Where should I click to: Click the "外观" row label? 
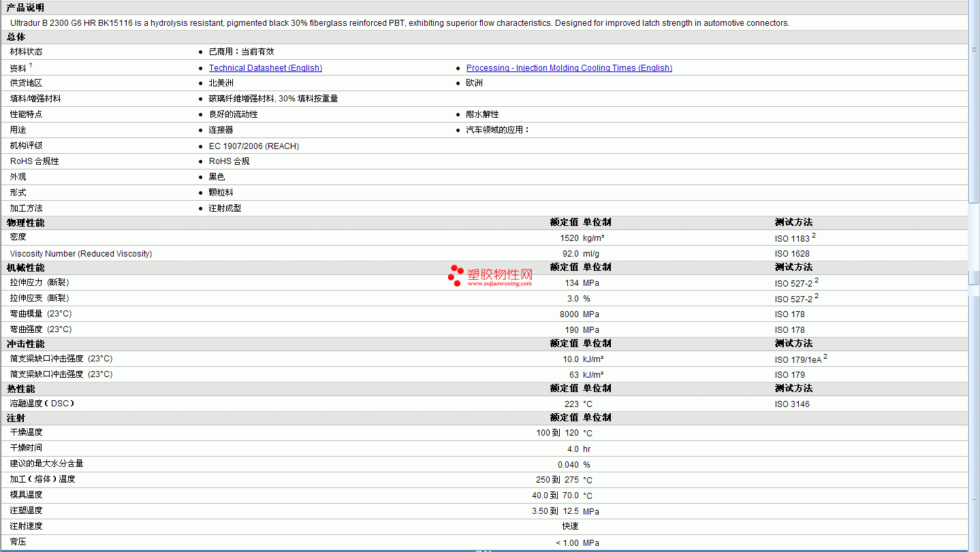point(18,177)
